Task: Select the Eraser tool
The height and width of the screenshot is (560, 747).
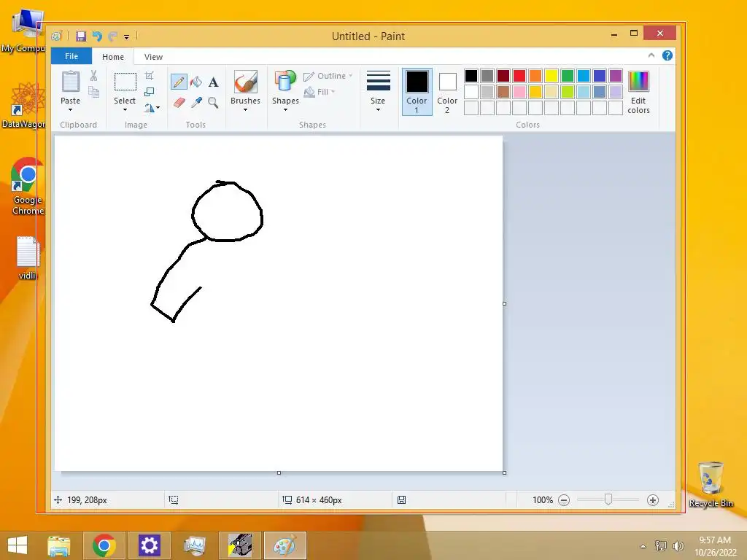Action: [x=179, y=102]
